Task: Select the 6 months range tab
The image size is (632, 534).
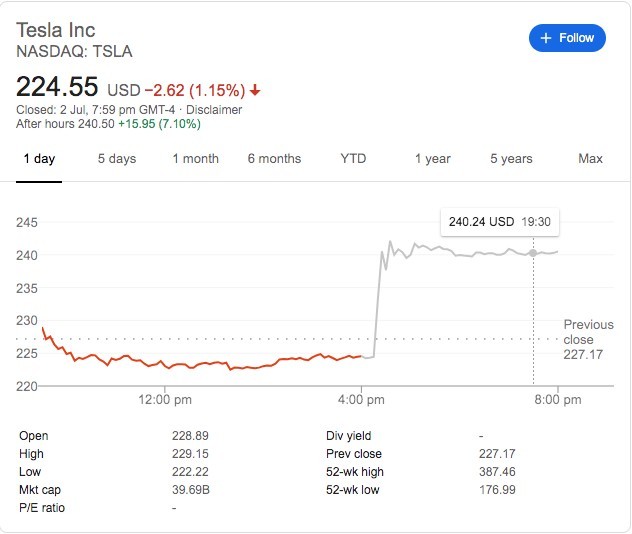Action: 274,159
